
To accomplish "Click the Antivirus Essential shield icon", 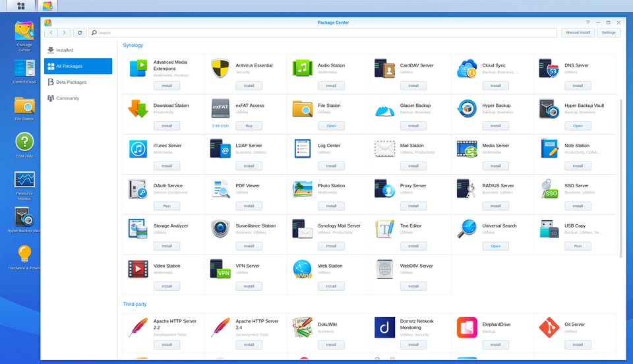I will coord(220,68).
